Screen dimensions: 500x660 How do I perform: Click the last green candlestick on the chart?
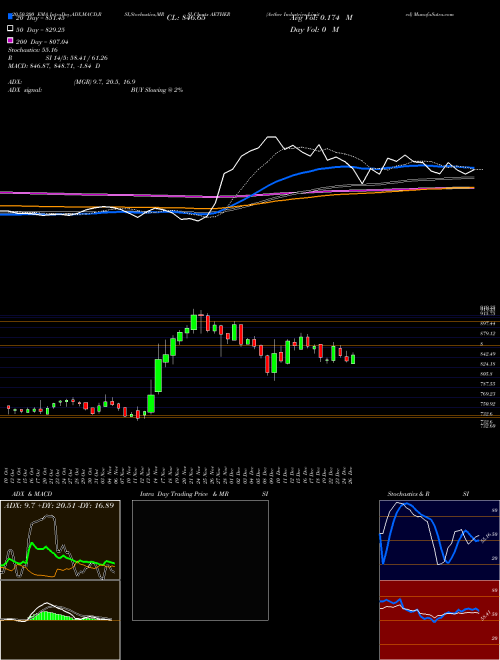click(353, 359)
